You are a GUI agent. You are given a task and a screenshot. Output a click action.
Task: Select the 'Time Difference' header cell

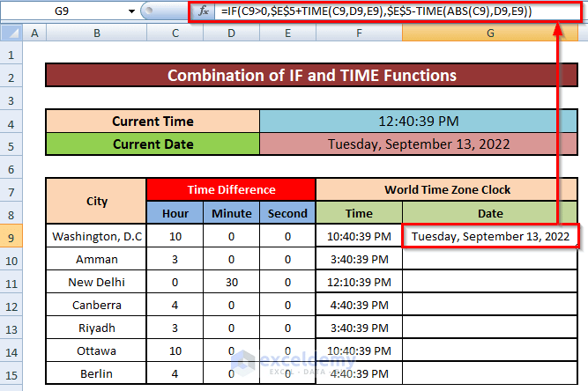pyautogui.click(x=231, y=189)
